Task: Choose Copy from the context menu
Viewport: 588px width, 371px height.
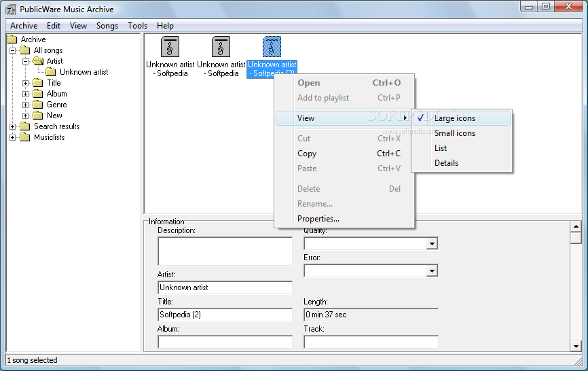Action: pos(344,154)
